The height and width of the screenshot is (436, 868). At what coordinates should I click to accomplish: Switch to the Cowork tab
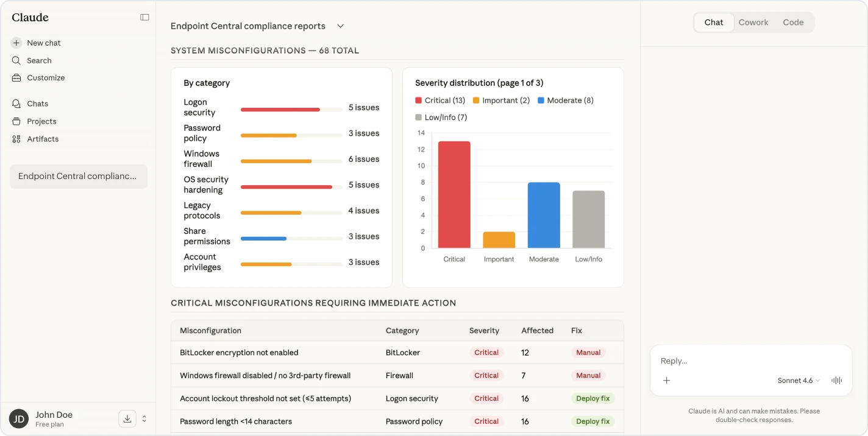pyautogui.click(x=753, y=23)
